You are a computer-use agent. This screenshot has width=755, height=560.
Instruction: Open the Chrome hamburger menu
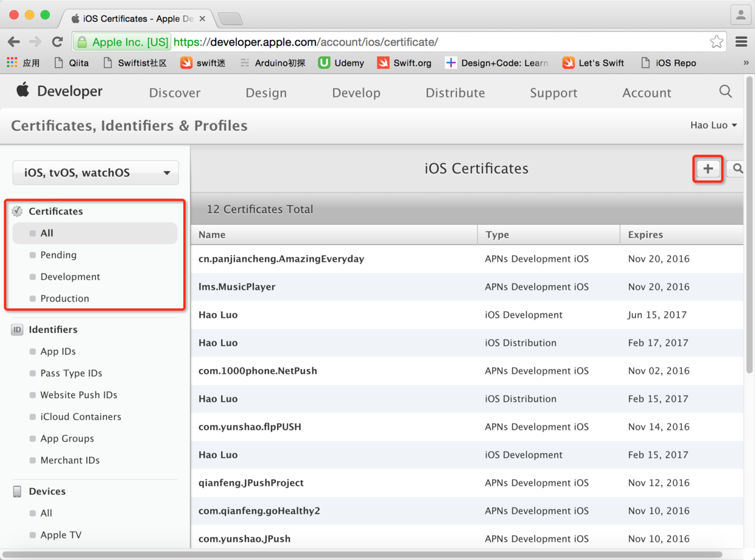pos(741,42)
